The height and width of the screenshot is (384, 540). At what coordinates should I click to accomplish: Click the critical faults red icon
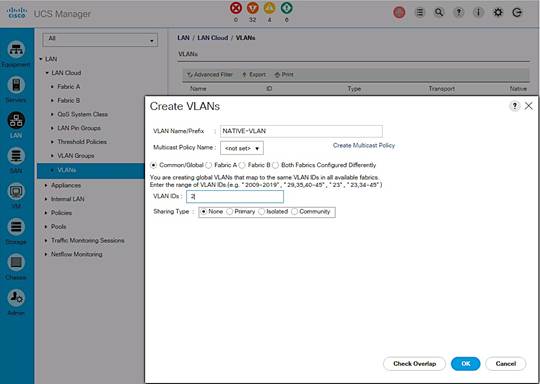pyautogui.click(x=236, y=8)
